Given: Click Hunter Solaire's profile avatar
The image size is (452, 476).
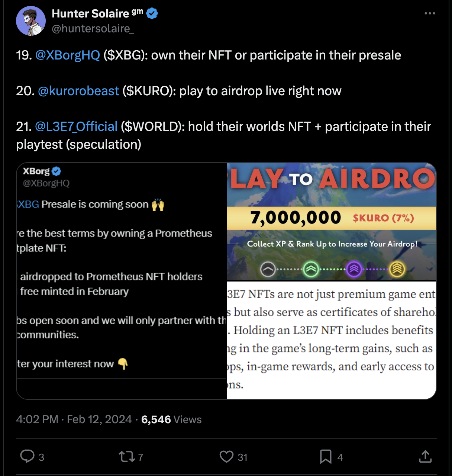Looking at the screenshot, I should (x=31, y=21).
